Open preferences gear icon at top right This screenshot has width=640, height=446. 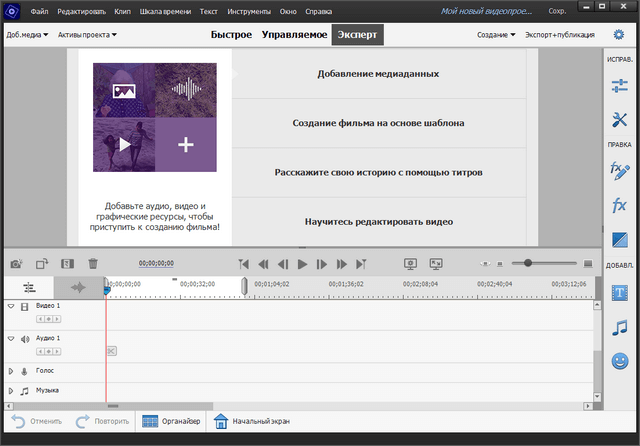pyautogui.click(x=618, y=35)
